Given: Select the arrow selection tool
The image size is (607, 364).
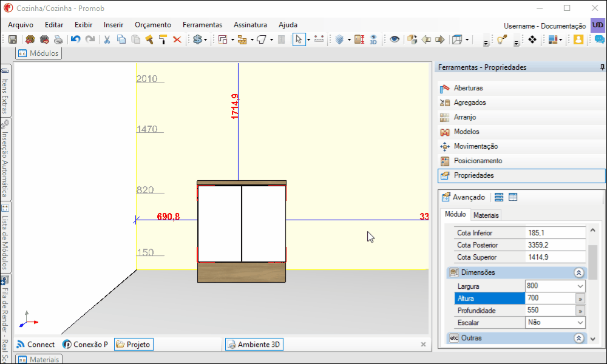Looking at the screenshot, I should tap(299, 39).
